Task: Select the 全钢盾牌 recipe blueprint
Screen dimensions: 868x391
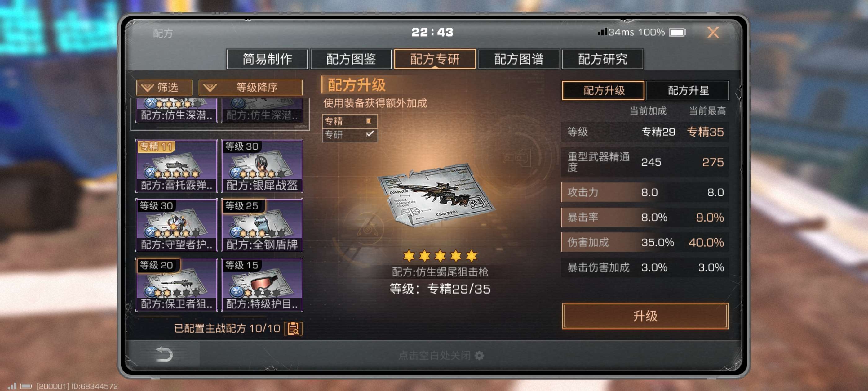Action: tap(262, 225)
